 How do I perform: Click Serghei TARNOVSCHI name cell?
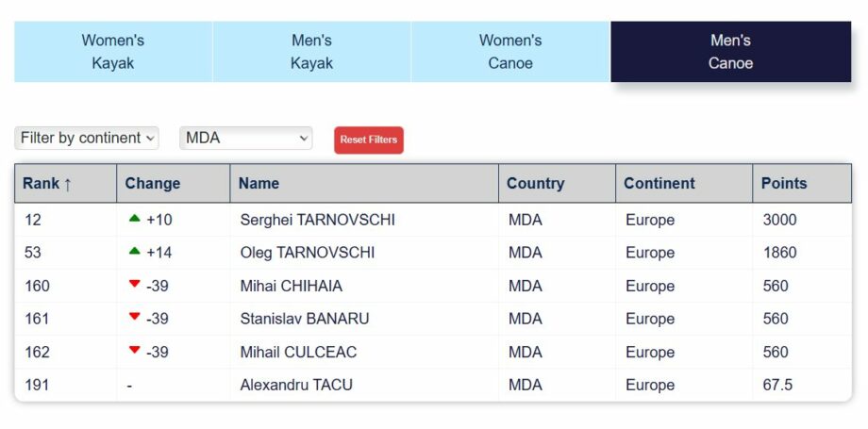tap(318, 220)
